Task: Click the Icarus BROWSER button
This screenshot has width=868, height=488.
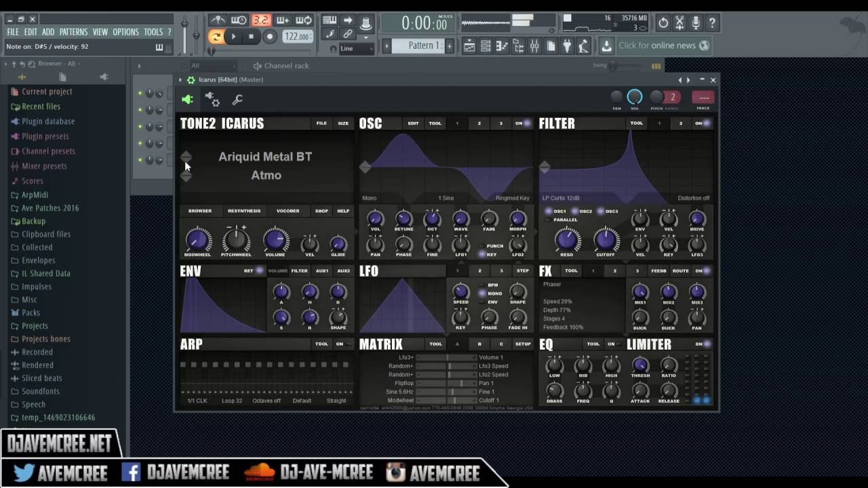Action: (x=200, y=211)
